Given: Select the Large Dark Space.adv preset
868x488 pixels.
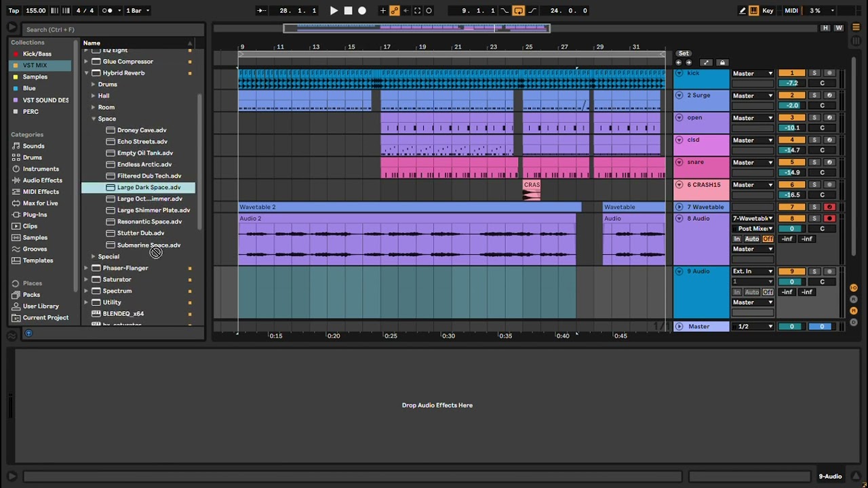Looking at the screenshot, I should (x=138, y=187).
